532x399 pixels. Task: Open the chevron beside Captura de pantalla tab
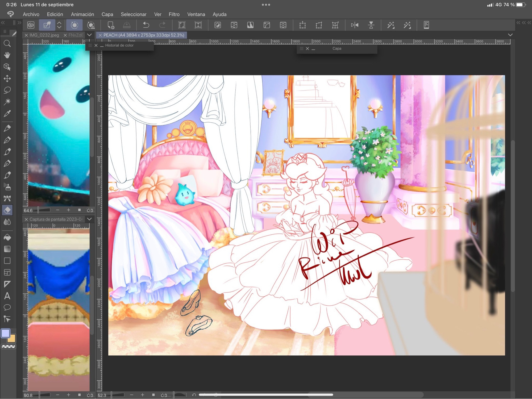(x=90, y=219)
